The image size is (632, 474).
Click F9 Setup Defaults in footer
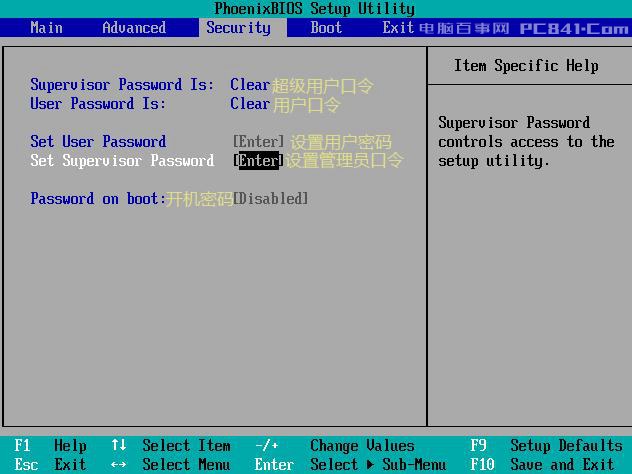(x=545, y=446)
